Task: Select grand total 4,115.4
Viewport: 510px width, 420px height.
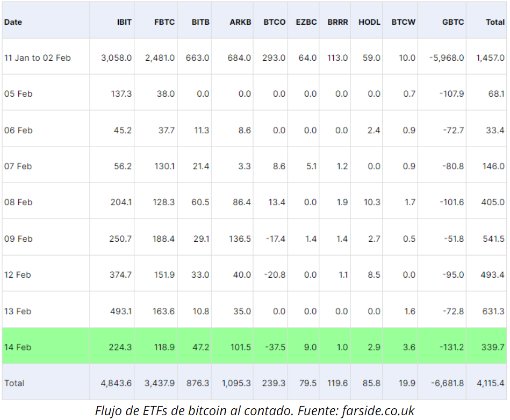Action: (x=491, y=383)
